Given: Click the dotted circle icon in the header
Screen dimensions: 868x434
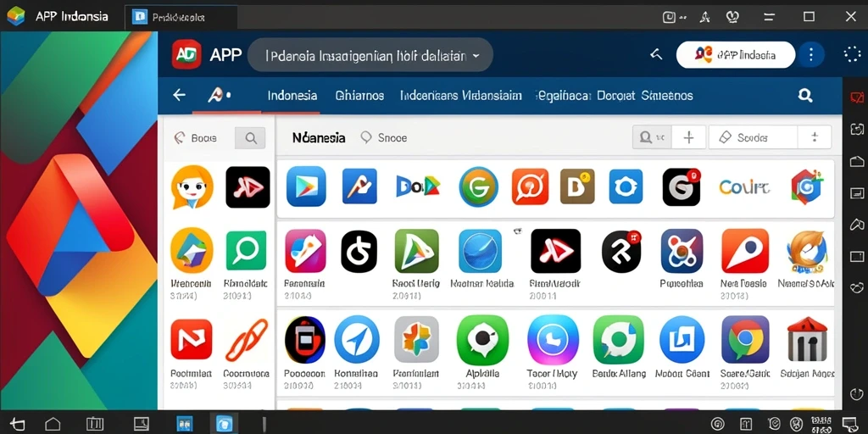Looking at the screenshot, I should coord(851,54).
